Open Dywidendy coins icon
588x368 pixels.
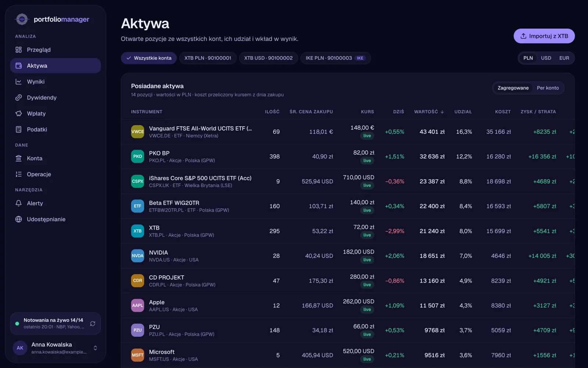pyautogui.click(x=19, y=98)
